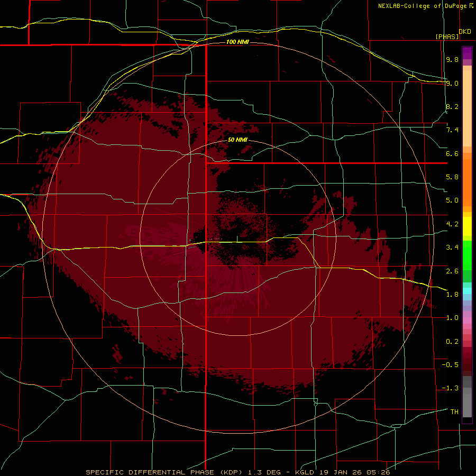Click the 100 NMI range ring label
This screenshot has width=476, height=476.
(x=237, y=42)
